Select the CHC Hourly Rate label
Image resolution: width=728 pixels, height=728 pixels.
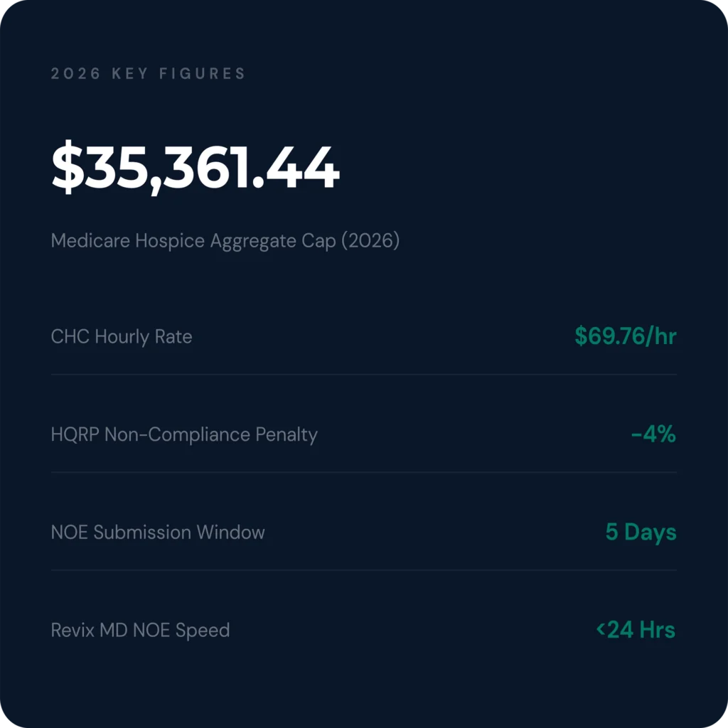tap(121, 336)
